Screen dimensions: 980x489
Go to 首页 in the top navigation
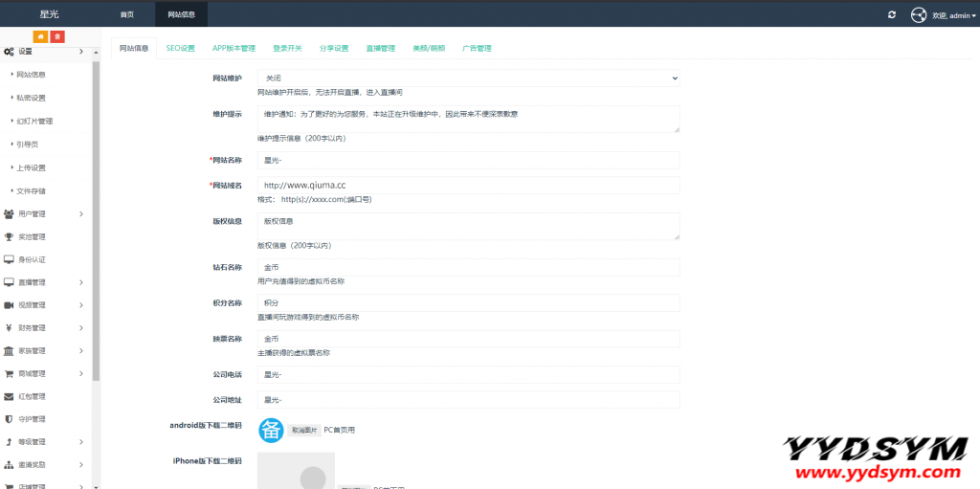pos(127,15)
